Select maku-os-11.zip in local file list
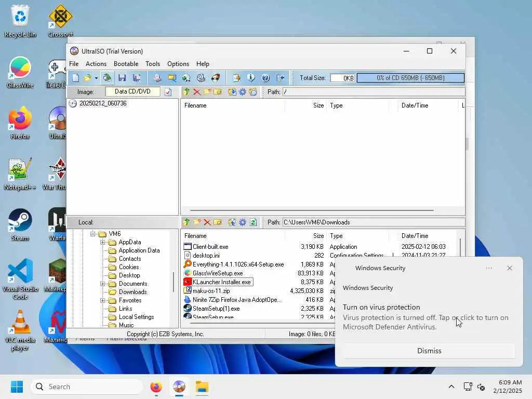 (211, 291)
